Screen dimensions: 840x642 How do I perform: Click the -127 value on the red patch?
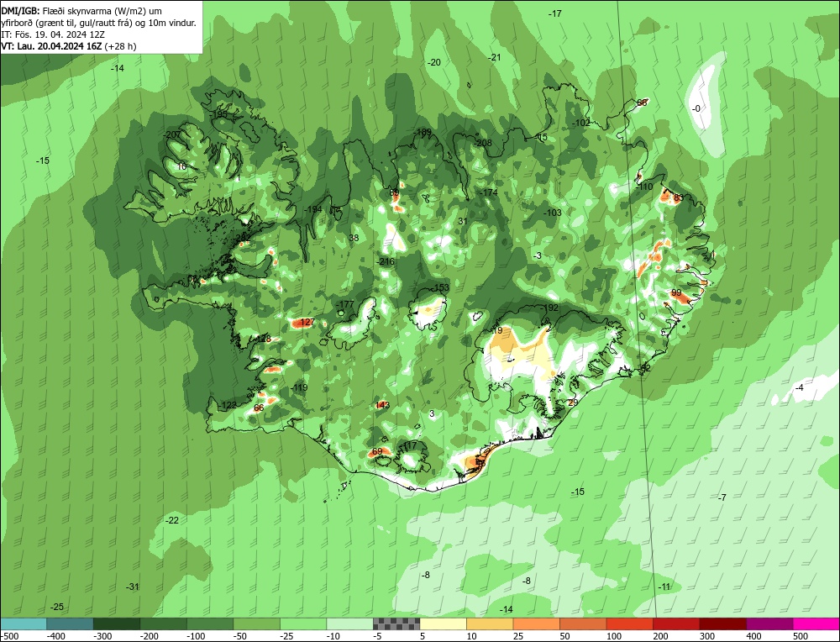coord(306,322)
